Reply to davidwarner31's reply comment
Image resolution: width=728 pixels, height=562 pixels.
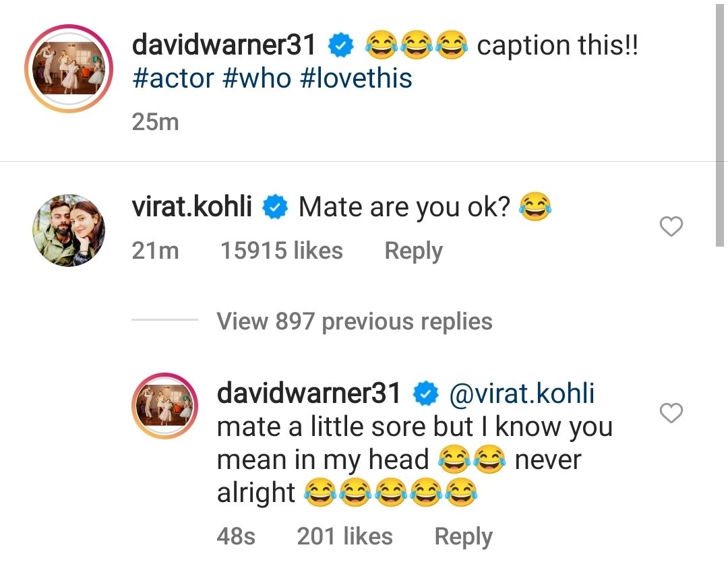[463, 537]
